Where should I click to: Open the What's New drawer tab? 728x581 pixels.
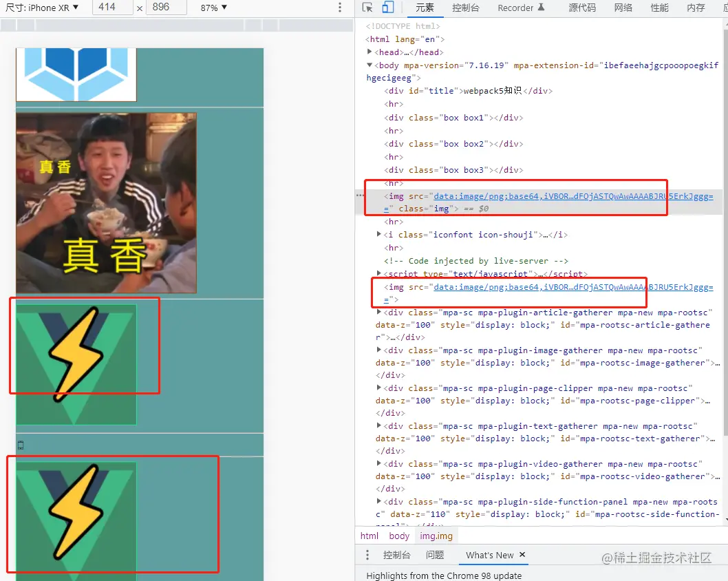click(x=489, y=555)
